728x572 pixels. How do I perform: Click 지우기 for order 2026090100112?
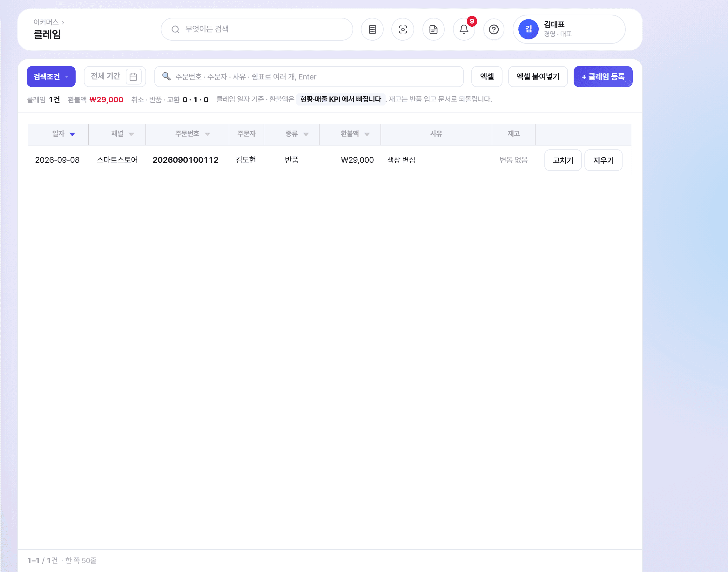603,160
